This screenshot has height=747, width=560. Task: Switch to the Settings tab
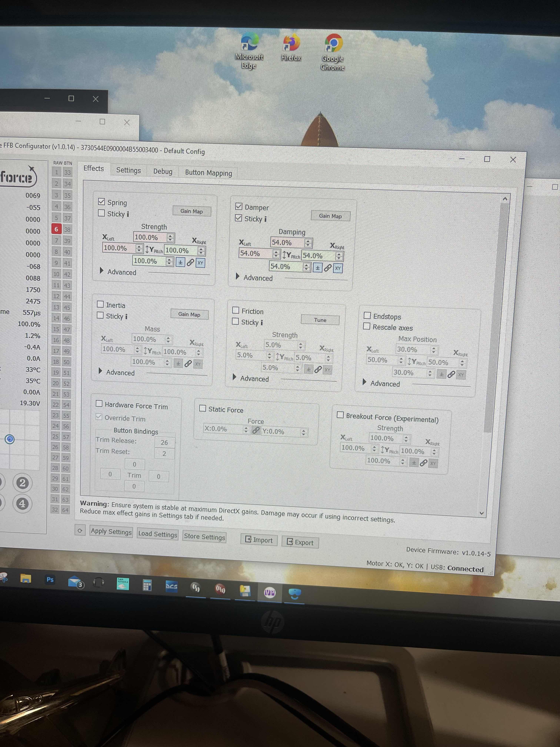click(128, 170)
